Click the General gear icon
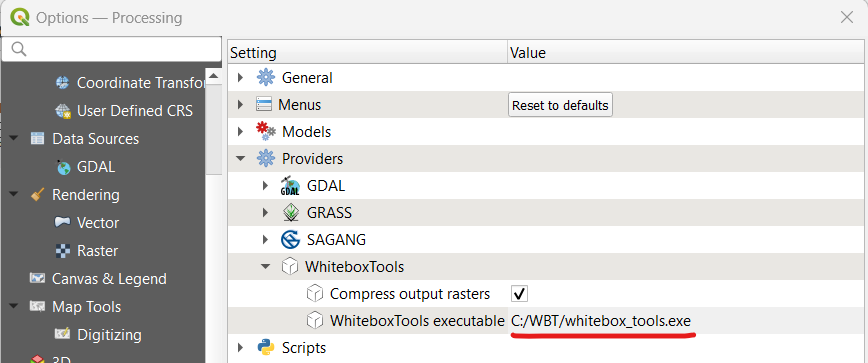 [x=266, y=77]
